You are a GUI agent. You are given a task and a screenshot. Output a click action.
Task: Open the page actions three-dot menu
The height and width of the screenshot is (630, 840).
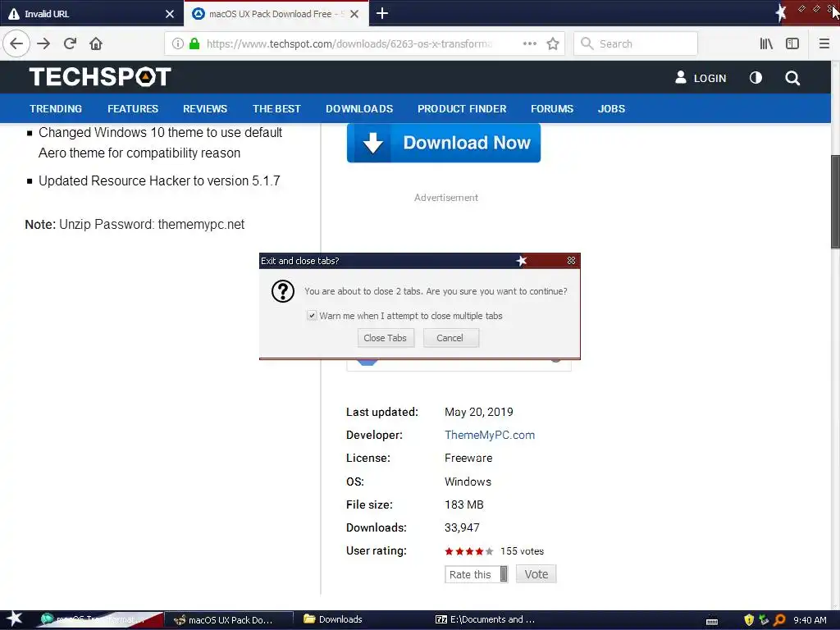click(530, 43)
